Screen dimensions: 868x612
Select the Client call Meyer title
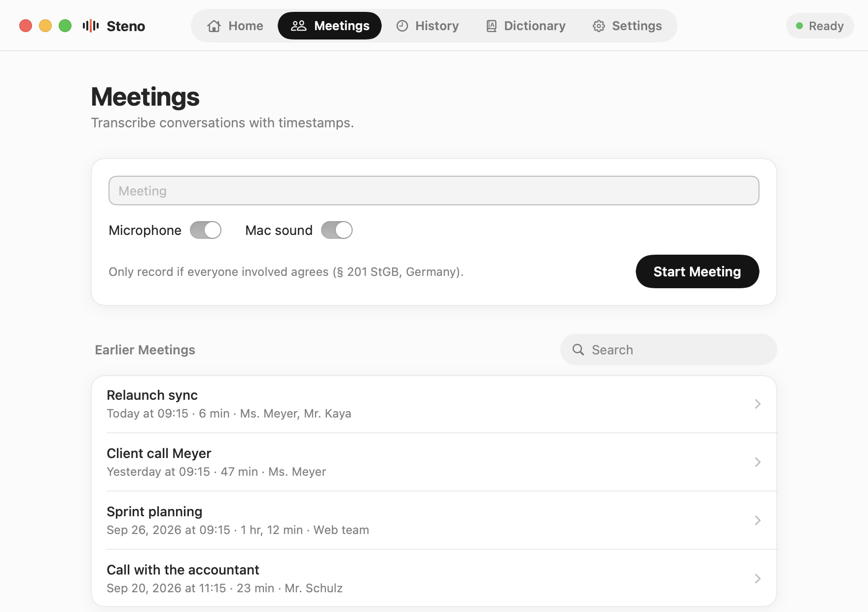pyautogui.click(x=159, y=454)
